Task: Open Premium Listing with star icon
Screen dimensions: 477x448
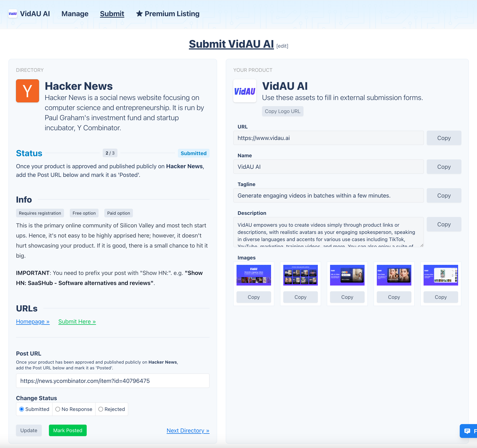Action: click(x=168, y=14)
